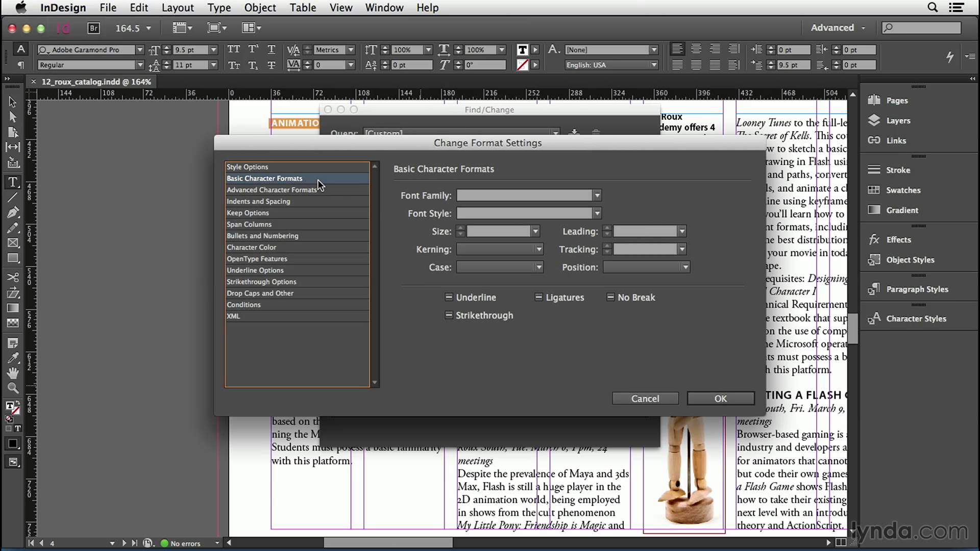Open the Layers panel
The image size is (980, 551).
point(898,120)
